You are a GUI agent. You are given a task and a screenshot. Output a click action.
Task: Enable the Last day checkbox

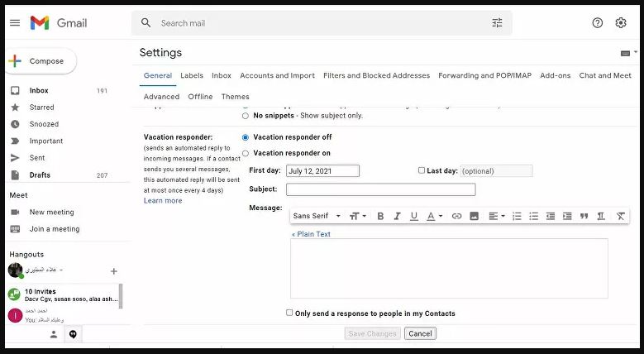point(422,170)
